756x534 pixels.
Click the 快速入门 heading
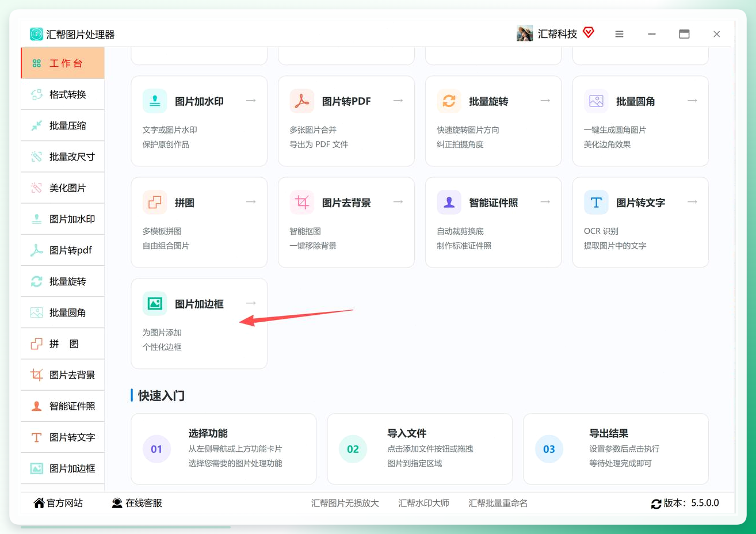pos(161,395)
